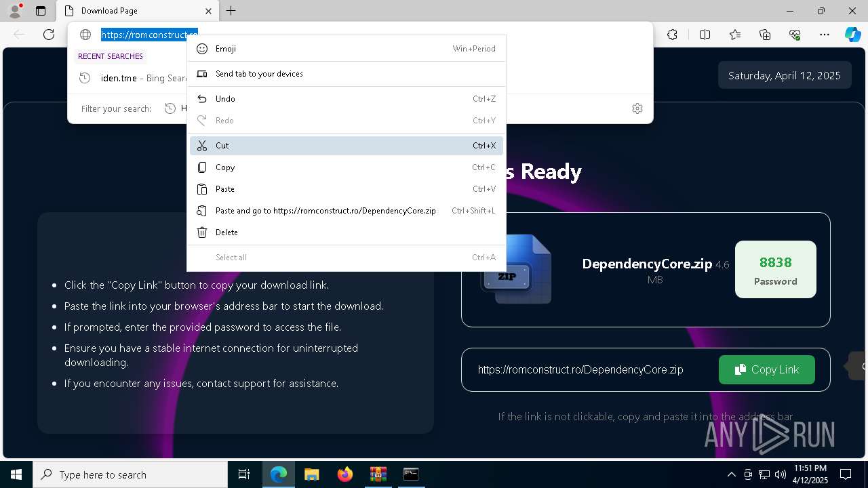The height and width of the screenshot is (488, 868).
Task: Choose Emoji from context menu
Action: tap(346, 49)
